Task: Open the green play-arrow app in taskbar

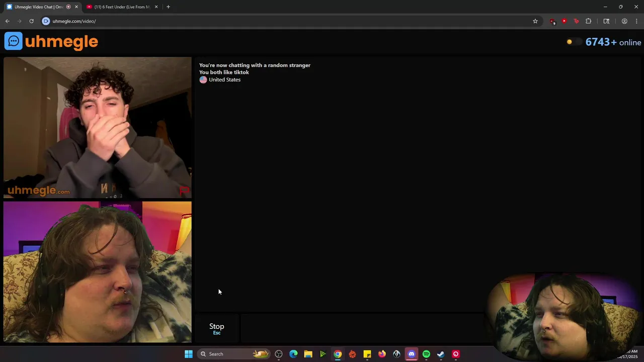Action: coord(323,354)
